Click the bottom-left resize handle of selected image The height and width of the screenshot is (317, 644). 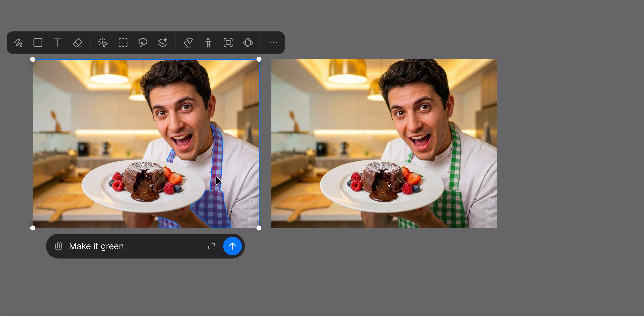click(33, 228)
